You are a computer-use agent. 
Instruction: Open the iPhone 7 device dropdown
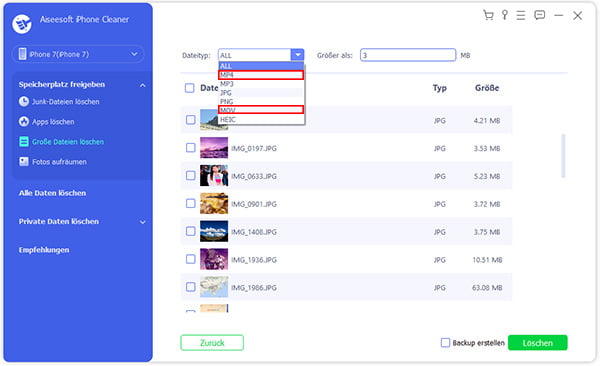click(x=78, y=54)
